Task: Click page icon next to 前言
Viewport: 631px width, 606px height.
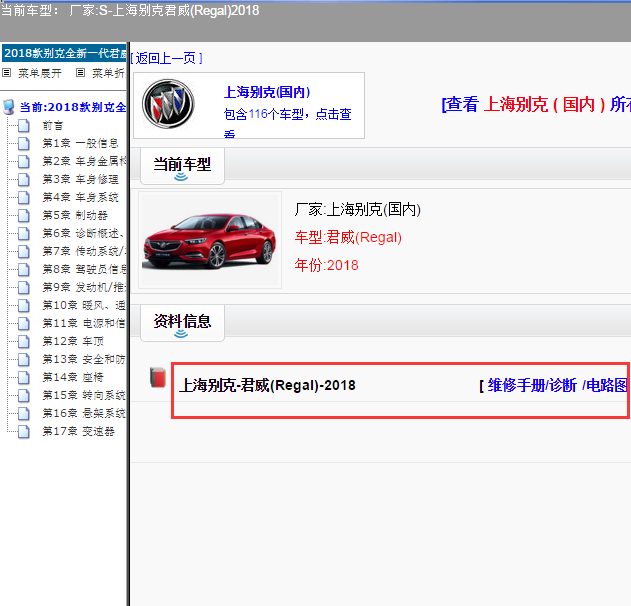Action: click(24, 126)
